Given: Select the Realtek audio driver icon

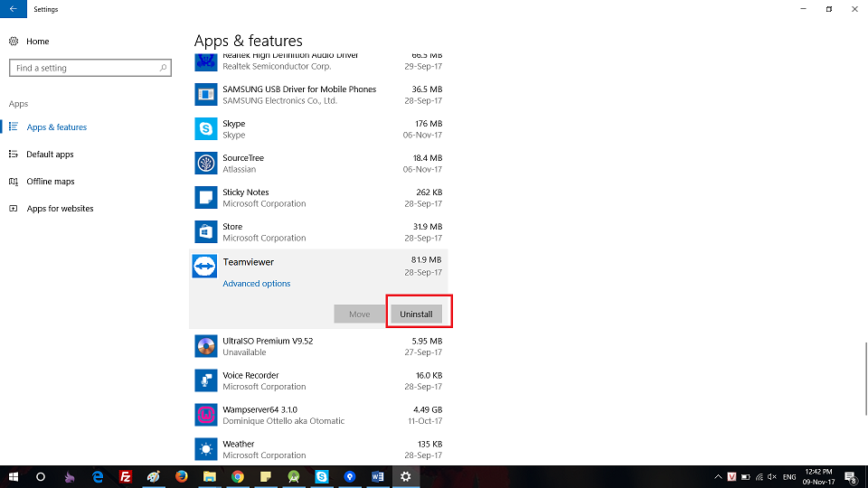Looking at the screenshot, I should (x=206, y=62).
